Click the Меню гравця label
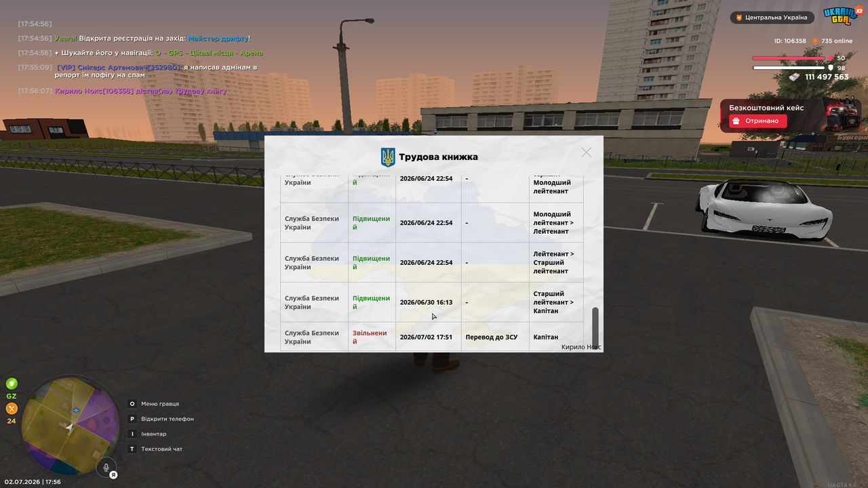Image resolution: width=868 pixels, height=488 pixels. [x=160, y=404]
